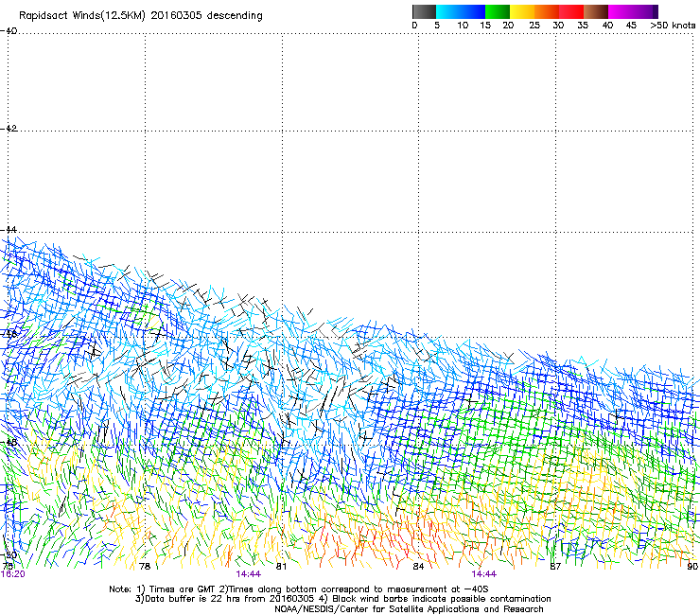Select the orange 25-30 knots legend band
Image resolution: width=700 pixels, height=615 pixels.
pyautogui.click(x=547, y=11)
